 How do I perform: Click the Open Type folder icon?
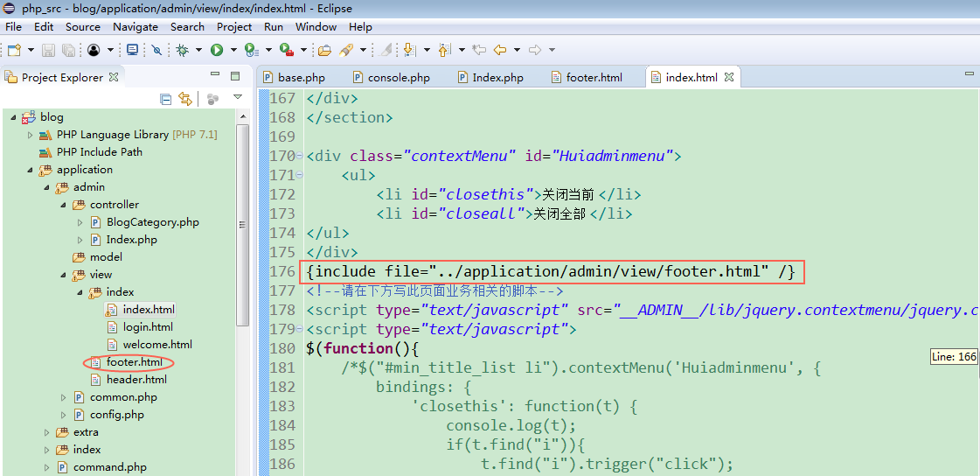click(x=324, y=50)
